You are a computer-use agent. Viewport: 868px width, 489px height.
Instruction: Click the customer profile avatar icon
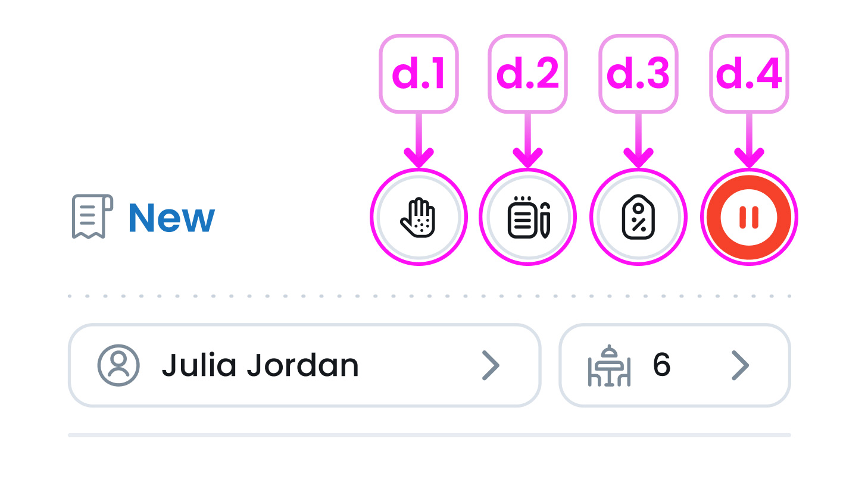(x=118, y=365)
